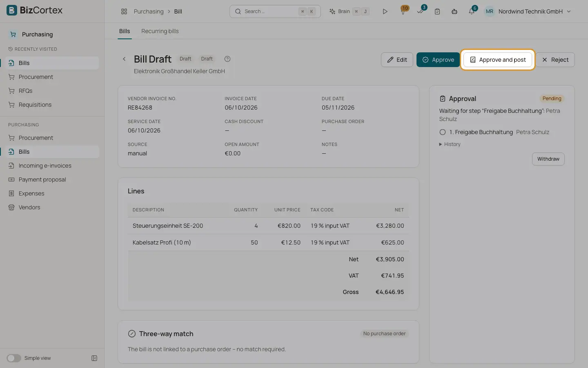Select the Bills tab
This screenshot has width=588, height=368.
click(125, 31)
